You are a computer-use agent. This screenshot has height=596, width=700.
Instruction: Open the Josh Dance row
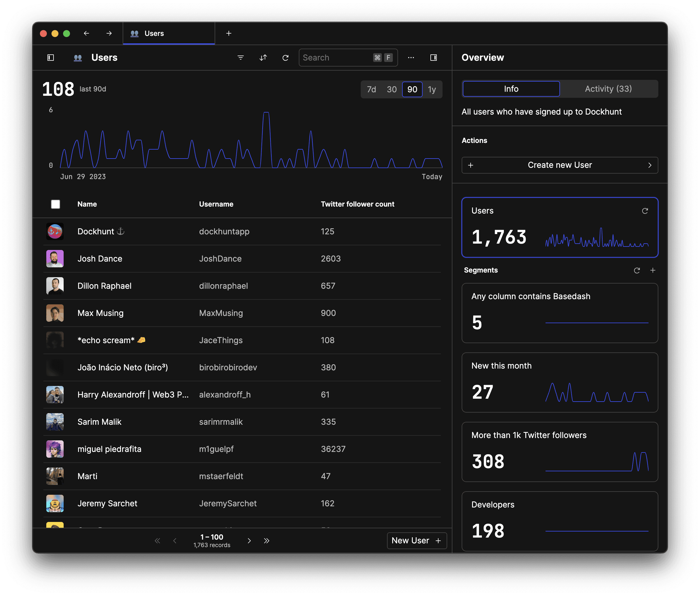242,259
